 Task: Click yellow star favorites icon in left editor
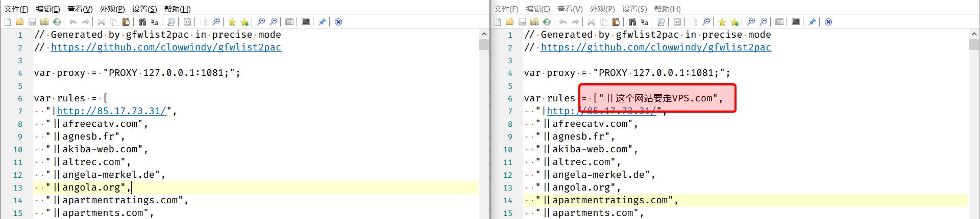[232, 22]
